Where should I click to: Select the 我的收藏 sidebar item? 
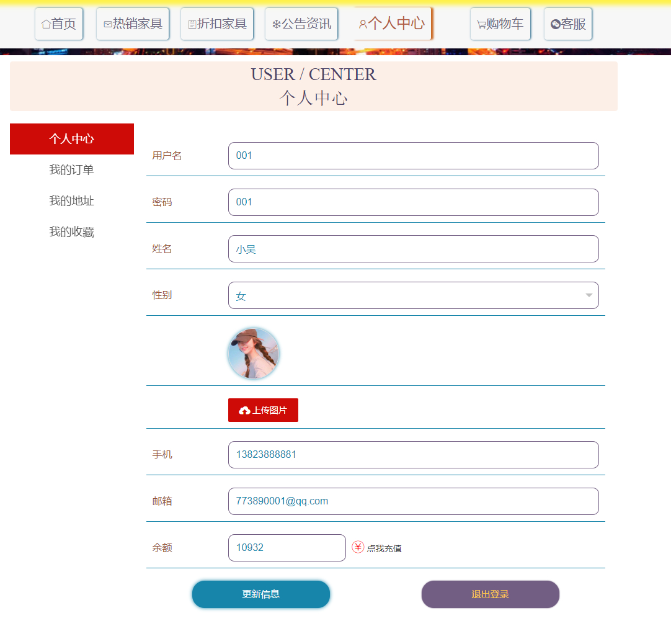click(x=72, y=231)
